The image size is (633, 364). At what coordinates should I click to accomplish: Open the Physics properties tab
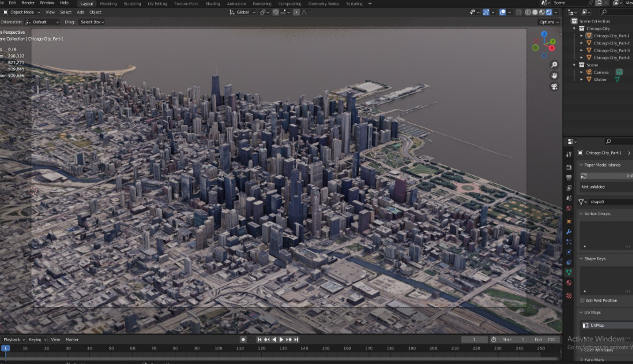(569, 252)
